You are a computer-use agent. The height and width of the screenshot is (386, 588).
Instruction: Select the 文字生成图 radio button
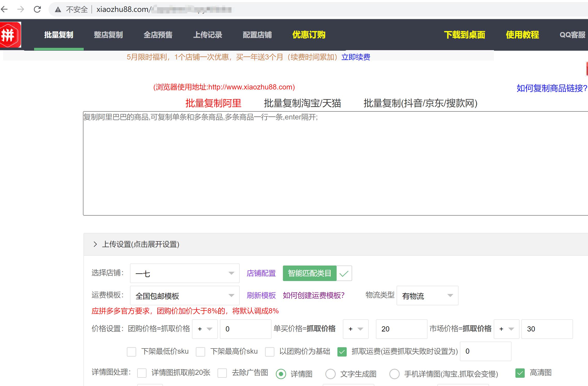(330, 374)
